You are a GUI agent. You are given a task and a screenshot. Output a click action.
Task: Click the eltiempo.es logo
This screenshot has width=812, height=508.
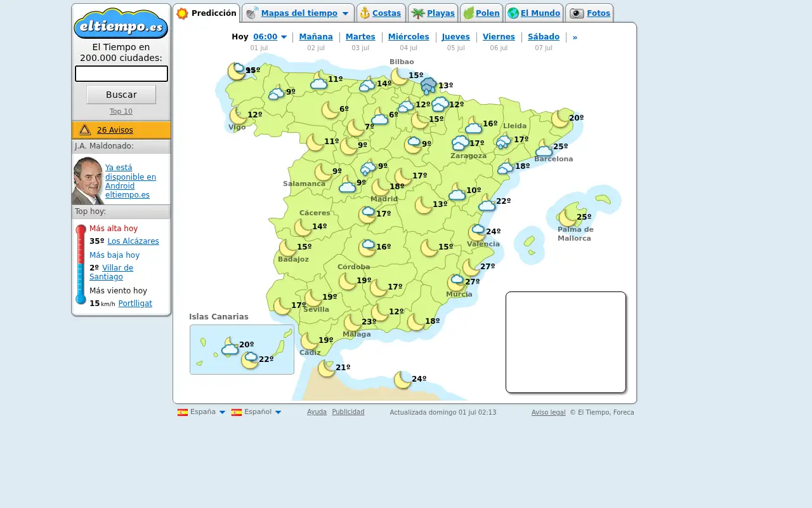coord(121,23)
